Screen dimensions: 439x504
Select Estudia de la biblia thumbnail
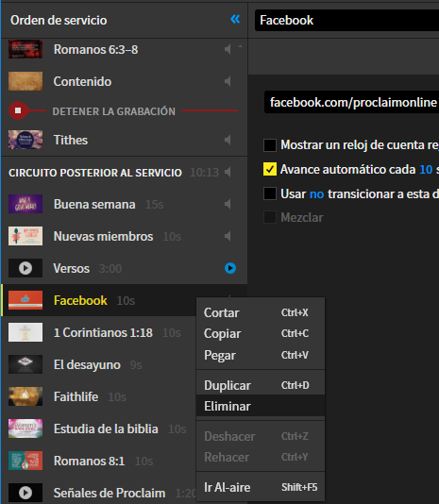click(x=25, y=428)
